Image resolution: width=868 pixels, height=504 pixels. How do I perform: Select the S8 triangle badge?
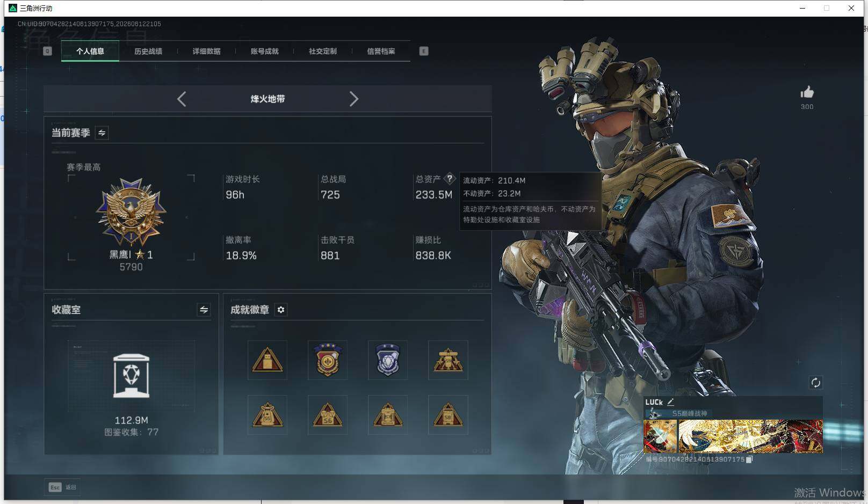tap(448, 415)
